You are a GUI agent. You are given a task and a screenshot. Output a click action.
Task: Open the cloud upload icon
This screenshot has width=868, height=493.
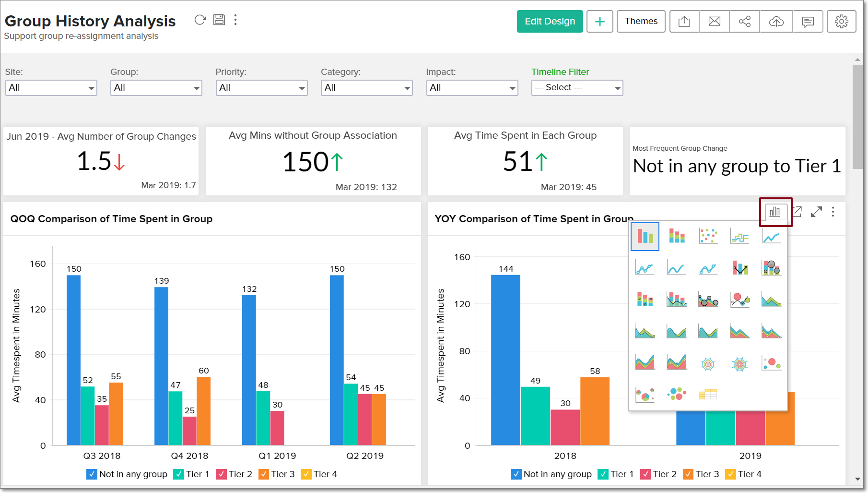pos(776,21)
